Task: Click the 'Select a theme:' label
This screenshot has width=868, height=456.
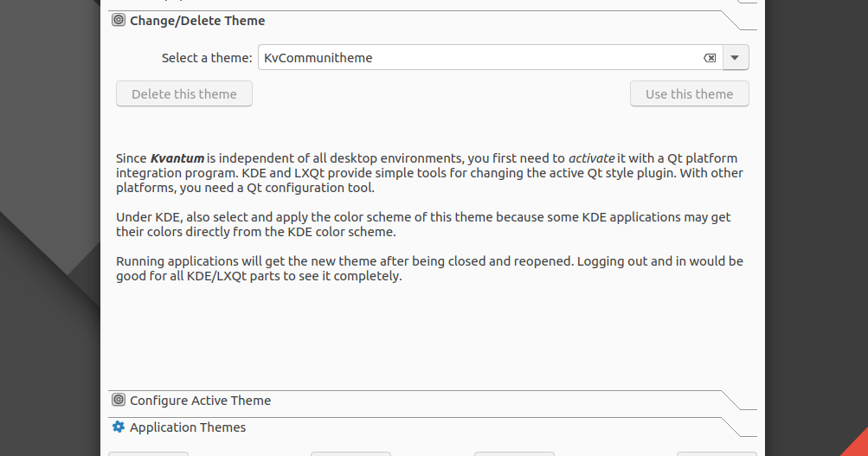Action: click(x=207, y=58)
